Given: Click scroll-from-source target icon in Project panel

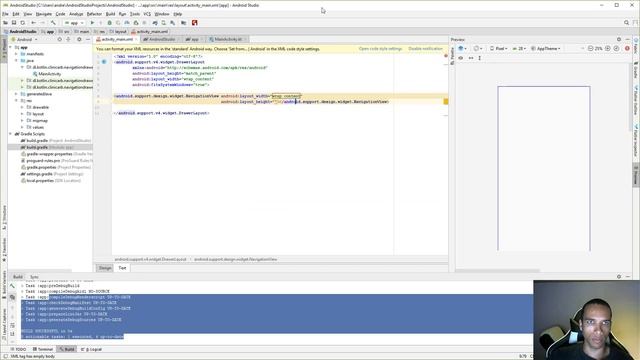Looking at the screenshot, I should tap(60, 40).
